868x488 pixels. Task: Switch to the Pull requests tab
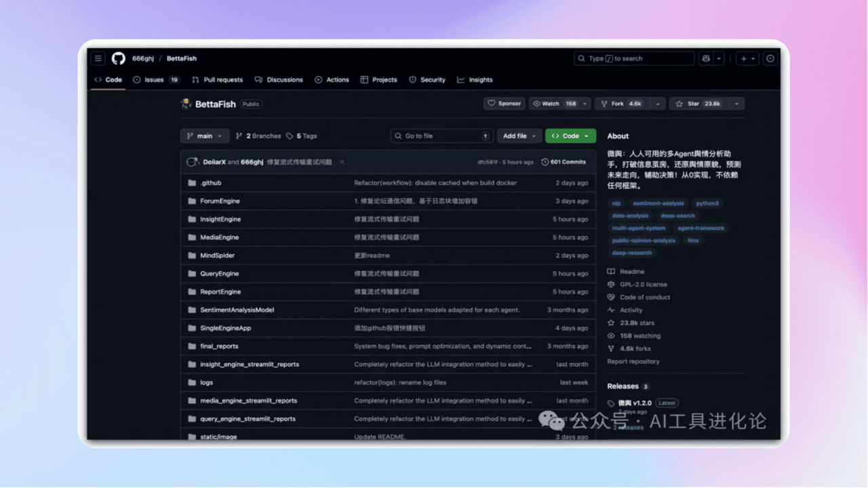[x=217, y=80]
